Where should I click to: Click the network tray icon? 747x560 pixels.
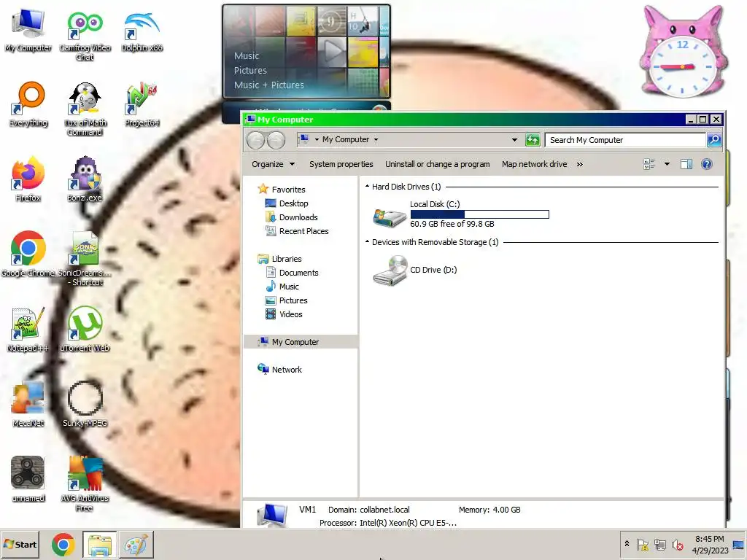tap(659, 545)
